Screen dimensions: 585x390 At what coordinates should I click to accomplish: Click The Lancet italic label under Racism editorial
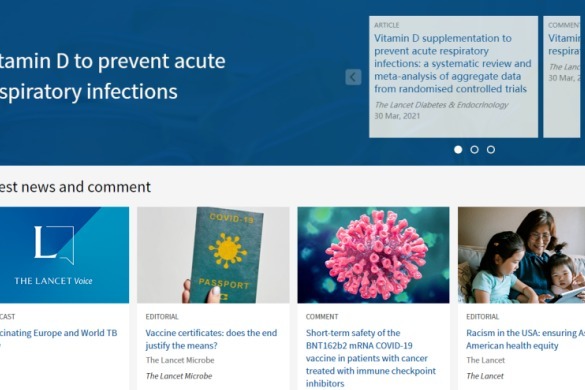[485, 376]
